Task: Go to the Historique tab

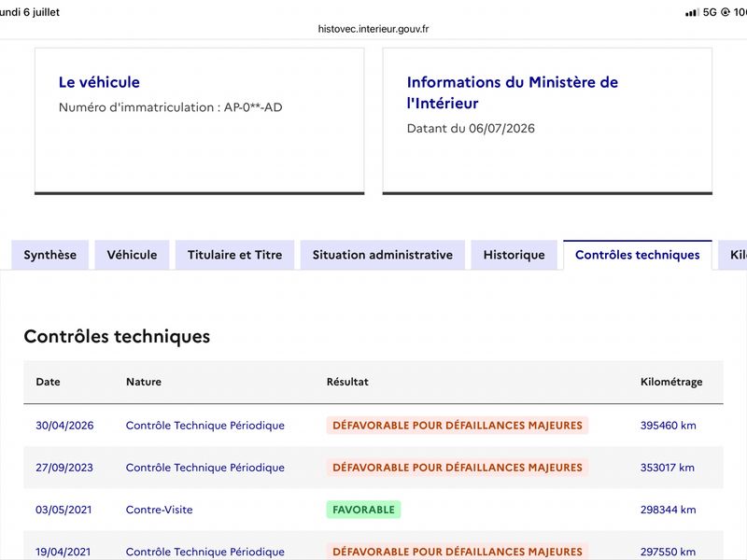Action: (x=514, y=255)
